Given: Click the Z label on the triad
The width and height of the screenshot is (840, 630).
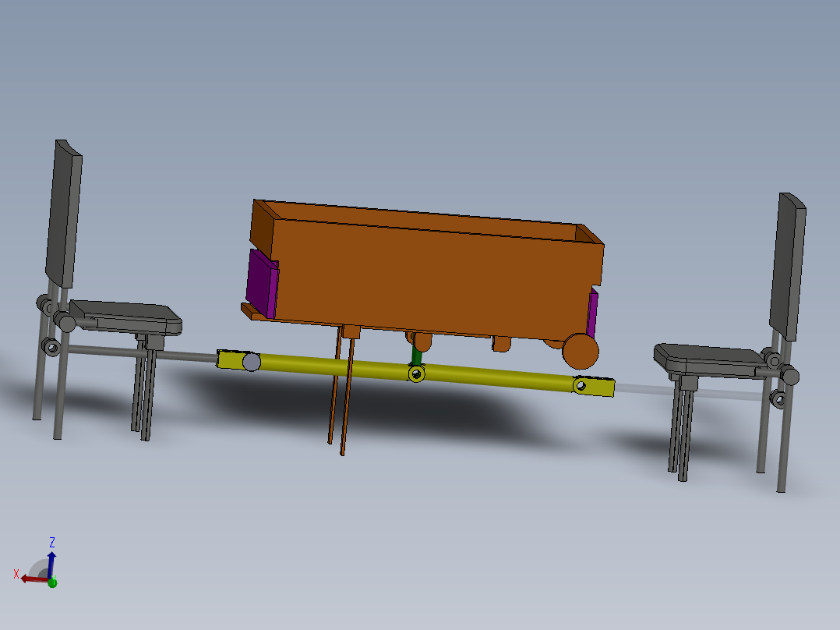Looking at the screenshot, I should (x=51, y=542).
